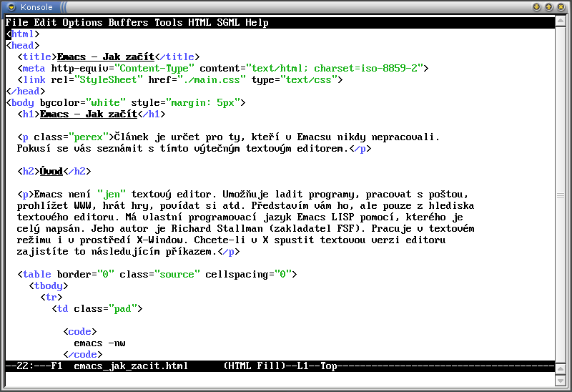Click the text 'X-Window' in the paragraph

(159, 240)
